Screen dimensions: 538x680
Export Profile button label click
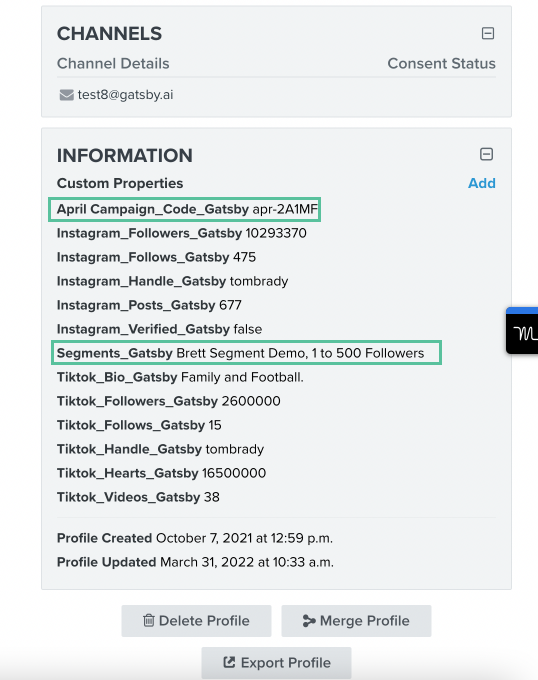point(286,663)
